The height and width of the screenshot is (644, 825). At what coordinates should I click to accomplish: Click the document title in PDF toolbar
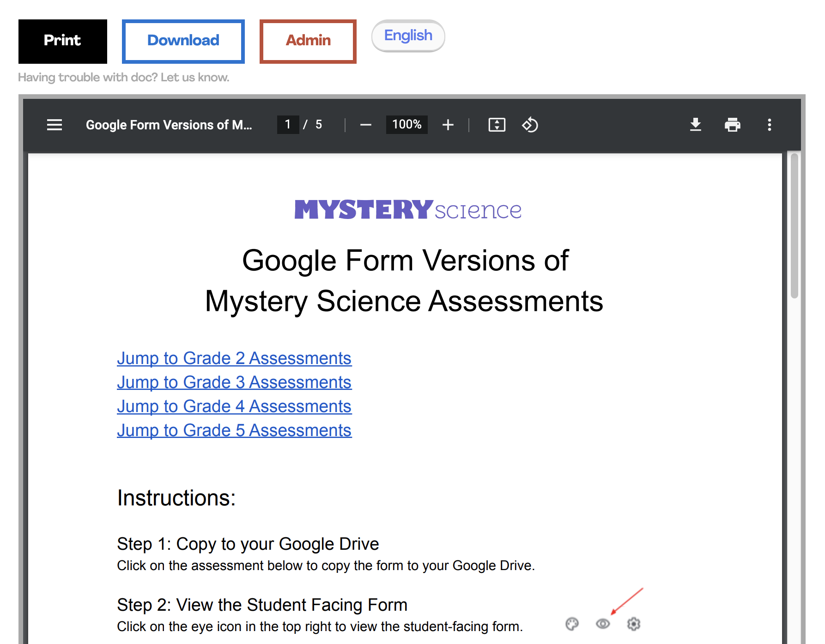[x=169, y=125]
